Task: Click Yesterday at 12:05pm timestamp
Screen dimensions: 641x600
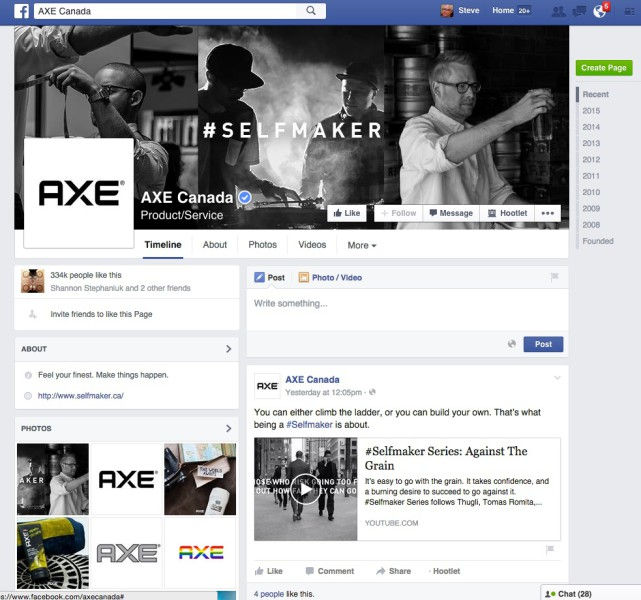Action: [x=323, y=392]
